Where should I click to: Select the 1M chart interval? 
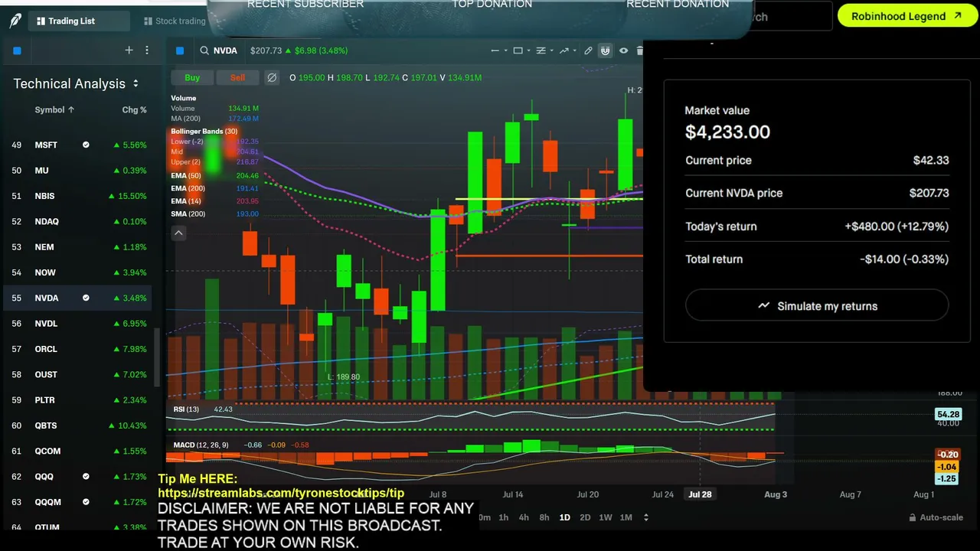(x=626, y=517)
